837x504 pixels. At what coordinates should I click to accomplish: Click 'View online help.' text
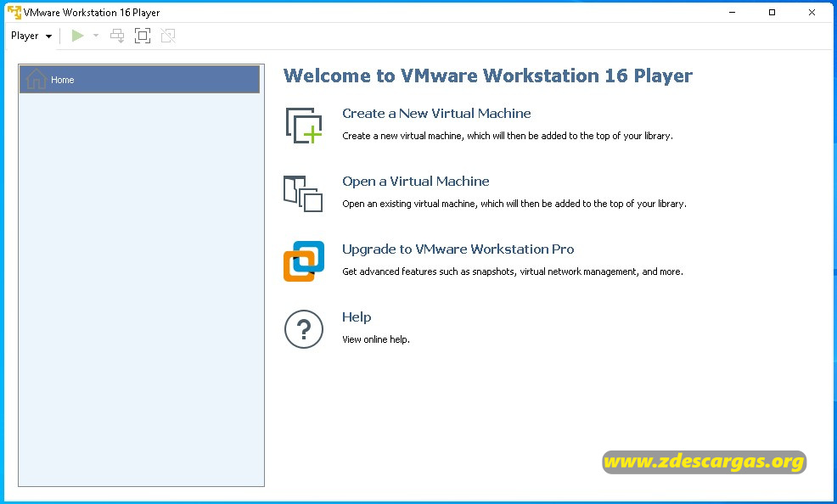[376, 339]
